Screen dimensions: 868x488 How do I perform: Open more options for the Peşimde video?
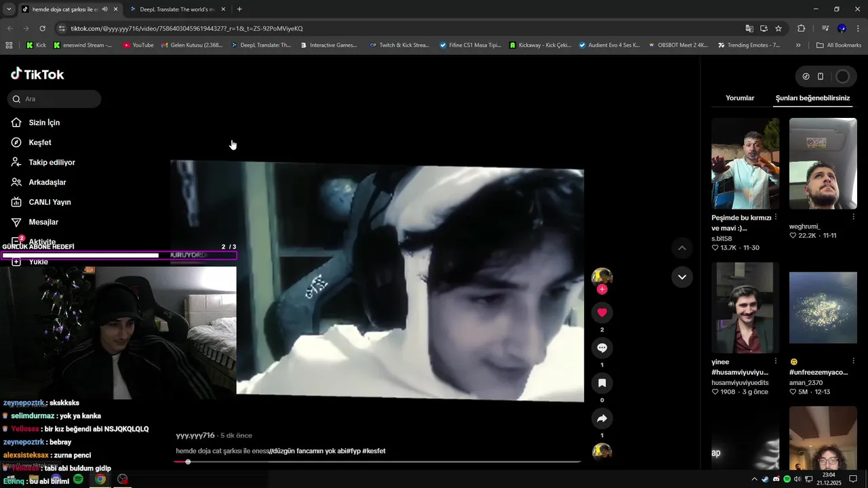pos(775,217)
